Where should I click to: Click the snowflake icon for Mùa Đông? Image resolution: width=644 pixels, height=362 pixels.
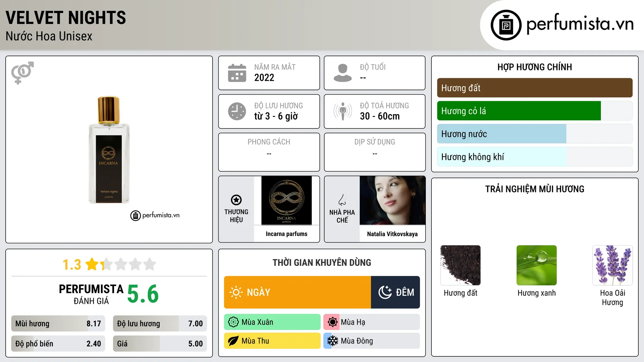pyautogui.click(x=332, y=341)
